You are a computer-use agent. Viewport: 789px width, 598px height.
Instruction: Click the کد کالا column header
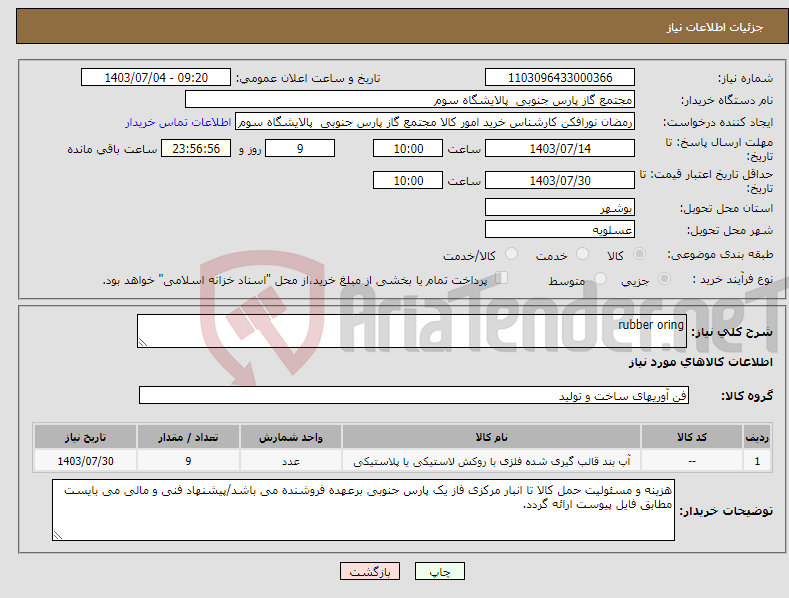[692, 437]
